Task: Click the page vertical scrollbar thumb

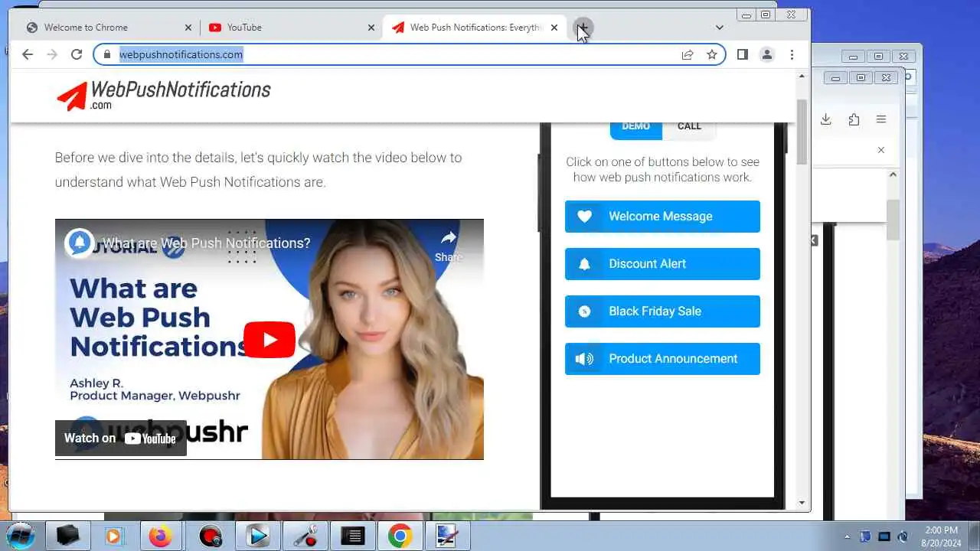Action: click(802, 132)
